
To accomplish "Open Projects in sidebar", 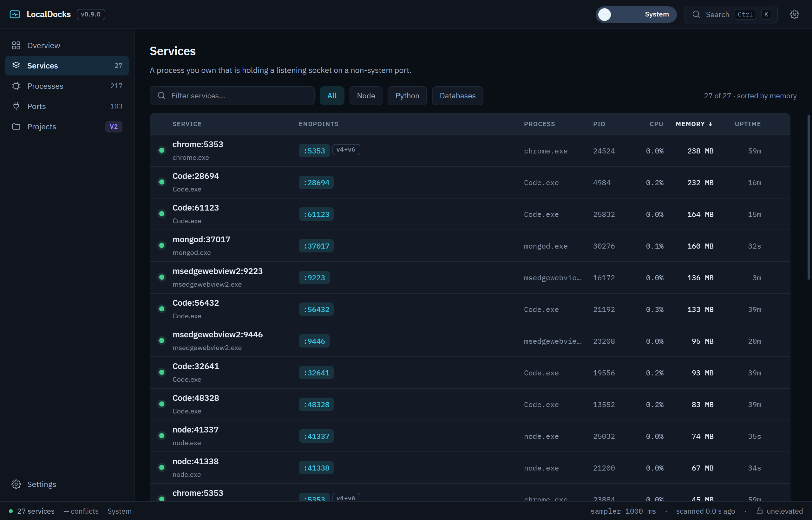I will (67, 126).
